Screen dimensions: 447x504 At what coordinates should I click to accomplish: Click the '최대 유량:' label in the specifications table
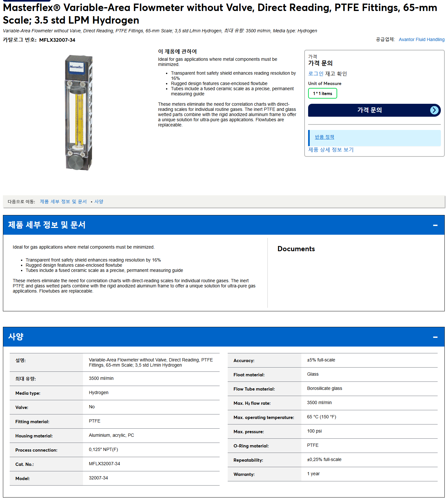[x=26, y=379]
